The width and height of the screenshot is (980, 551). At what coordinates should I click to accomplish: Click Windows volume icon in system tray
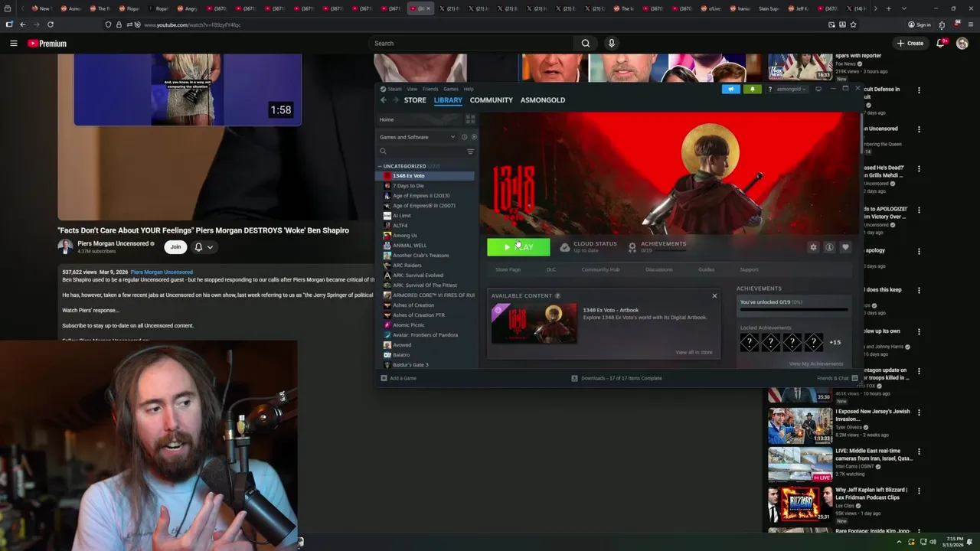933,542
